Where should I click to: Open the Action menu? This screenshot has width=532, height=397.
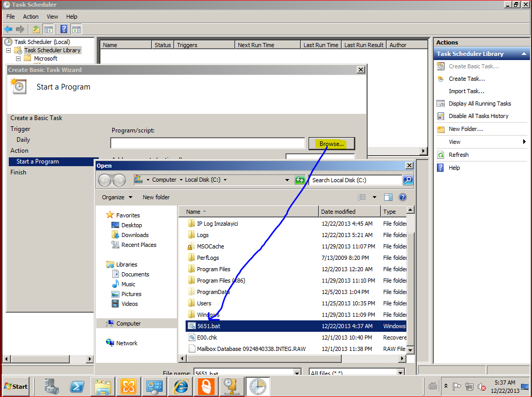coord(31,17)
